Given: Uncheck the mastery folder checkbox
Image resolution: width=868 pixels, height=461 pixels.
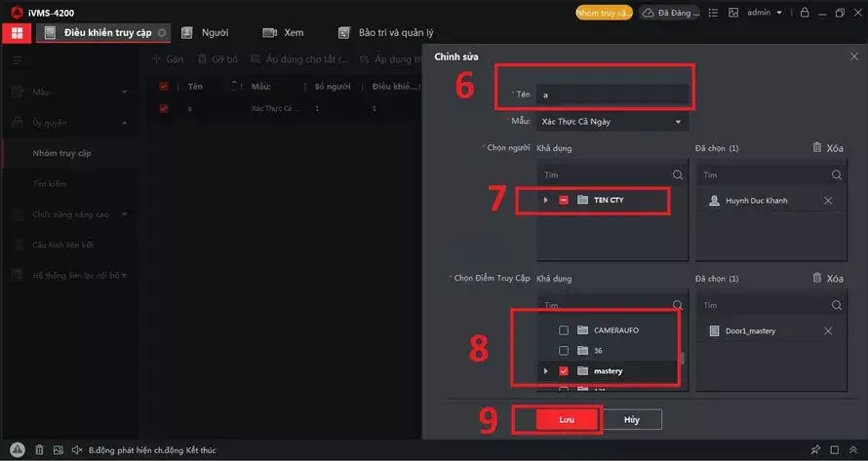Looking at the screenshot, I should [564, 371].
